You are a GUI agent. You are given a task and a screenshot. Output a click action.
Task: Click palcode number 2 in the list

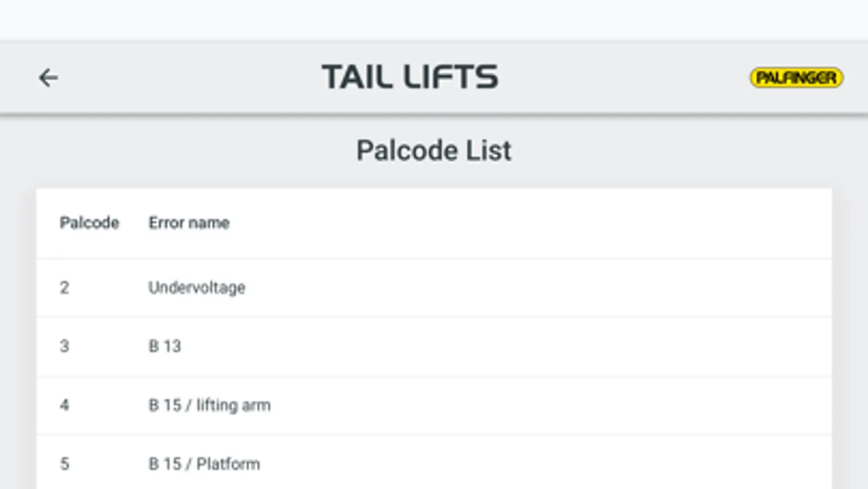click(65, 287)
